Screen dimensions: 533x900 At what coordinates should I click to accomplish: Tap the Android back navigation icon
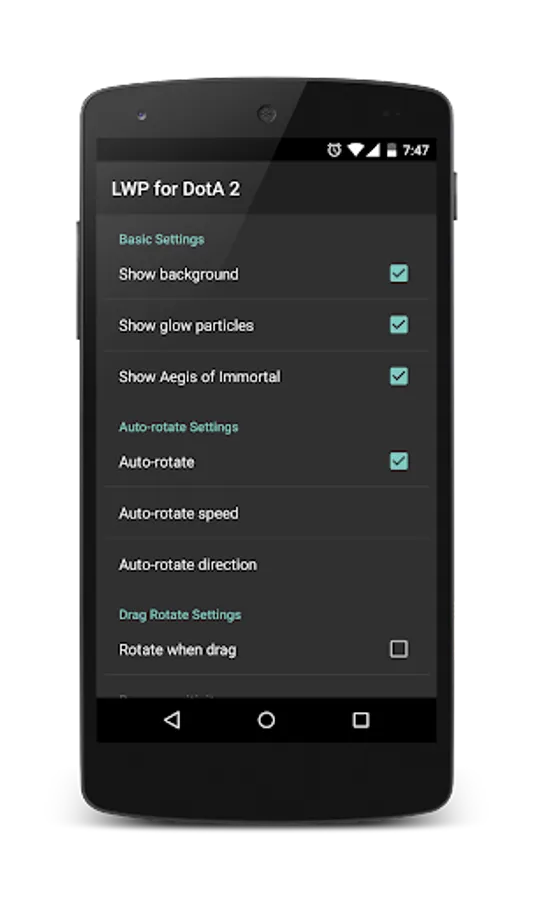pos(172,720)
